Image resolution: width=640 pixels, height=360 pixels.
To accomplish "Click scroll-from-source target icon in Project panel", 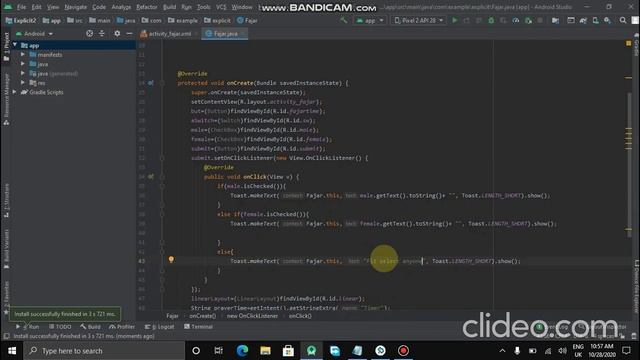I will [x=89, y=33].
